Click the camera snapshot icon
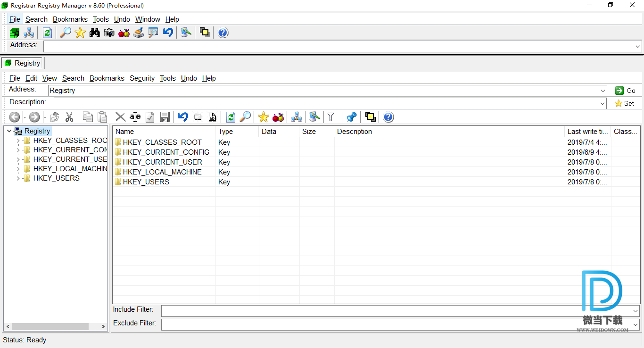 coord(109,33)
